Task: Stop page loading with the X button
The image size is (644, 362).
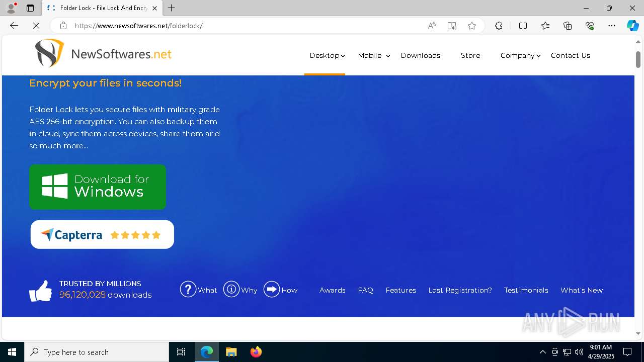Action: [x=36, y=26]
